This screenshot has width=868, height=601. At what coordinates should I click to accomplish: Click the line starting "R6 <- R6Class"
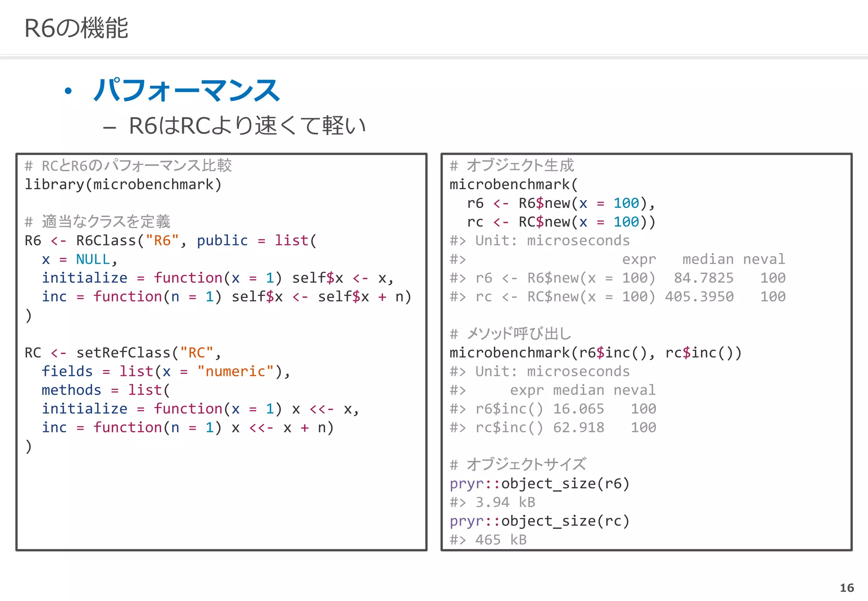click(x=170, y=240)
